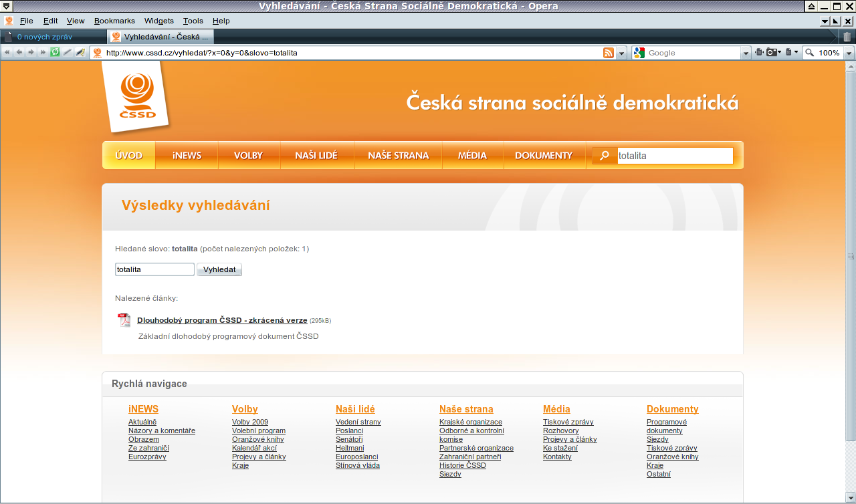Click the zoom magnifier icon
The width and height of the screenshot is (856, 504).
[x=809, y=53]
